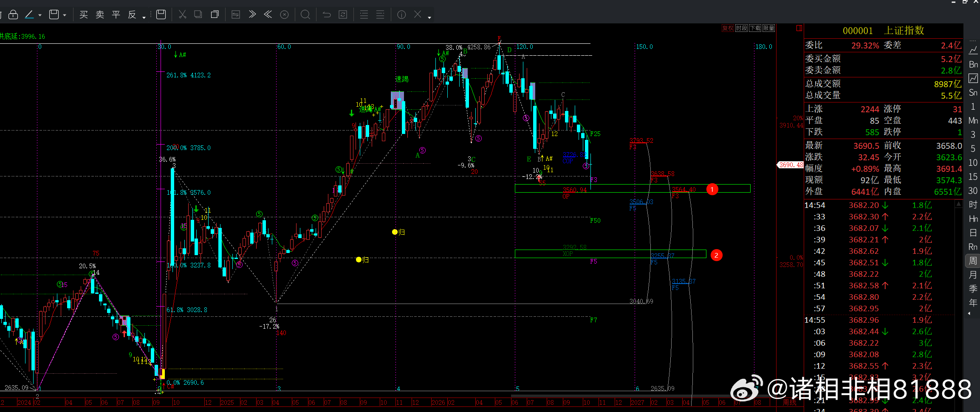
Task: Click the toolbar X remove icon
Action: [418, 14]
